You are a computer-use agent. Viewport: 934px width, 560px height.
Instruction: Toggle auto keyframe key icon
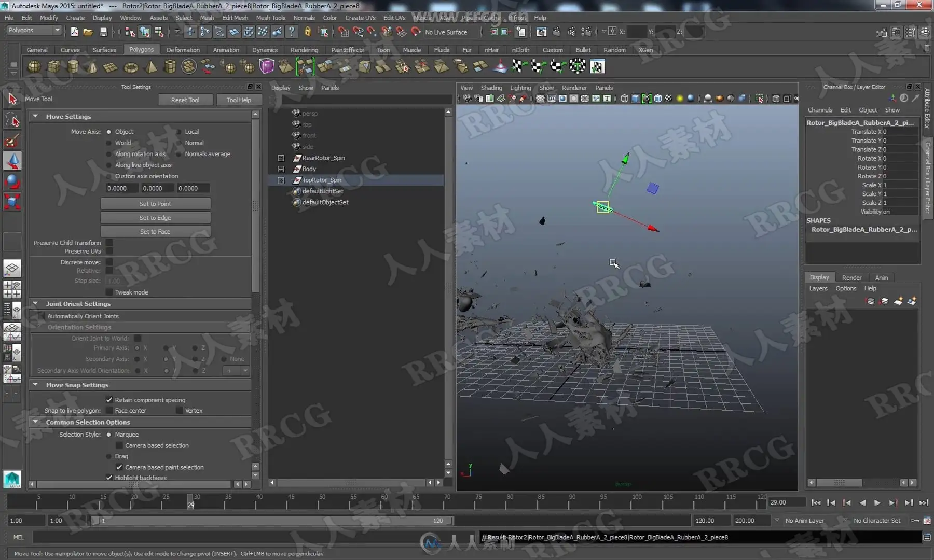click(915, 521)
